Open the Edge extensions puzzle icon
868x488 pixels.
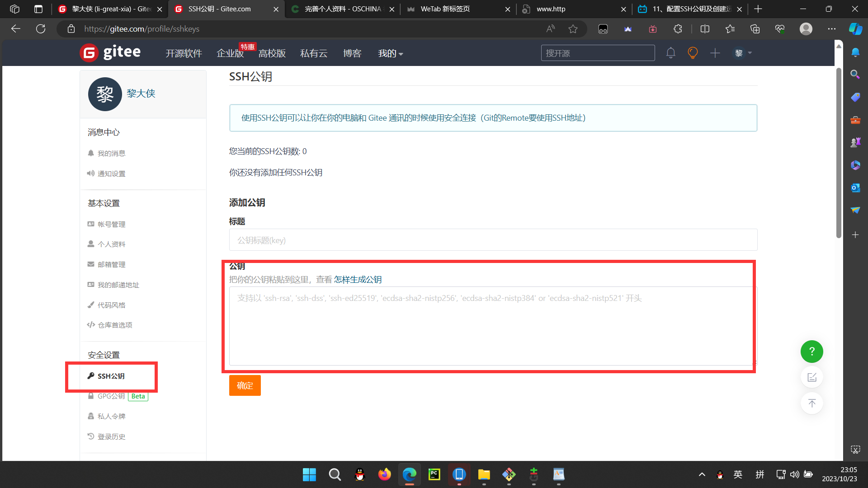coord(677,29)
